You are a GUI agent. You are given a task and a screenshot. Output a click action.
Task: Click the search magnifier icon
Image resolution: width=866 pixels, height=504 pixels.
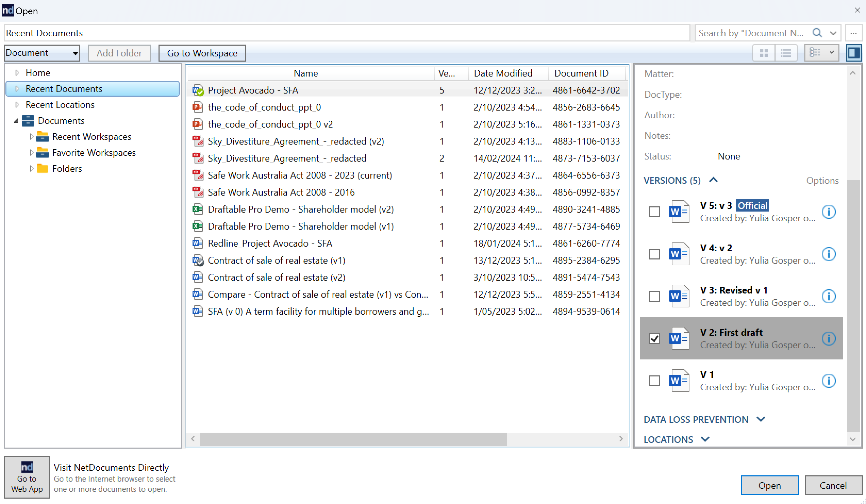pos(817,33)
